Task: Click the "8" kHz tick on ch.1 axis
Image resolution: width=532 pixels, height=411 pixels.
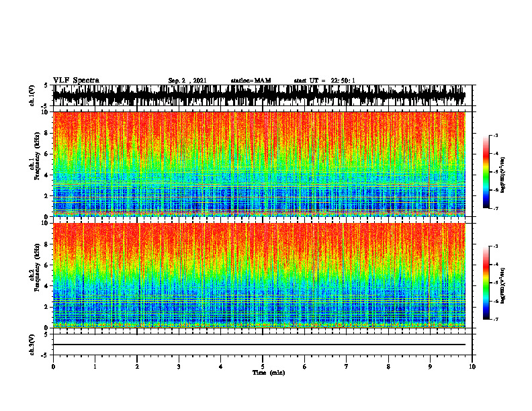Action: 48,133
